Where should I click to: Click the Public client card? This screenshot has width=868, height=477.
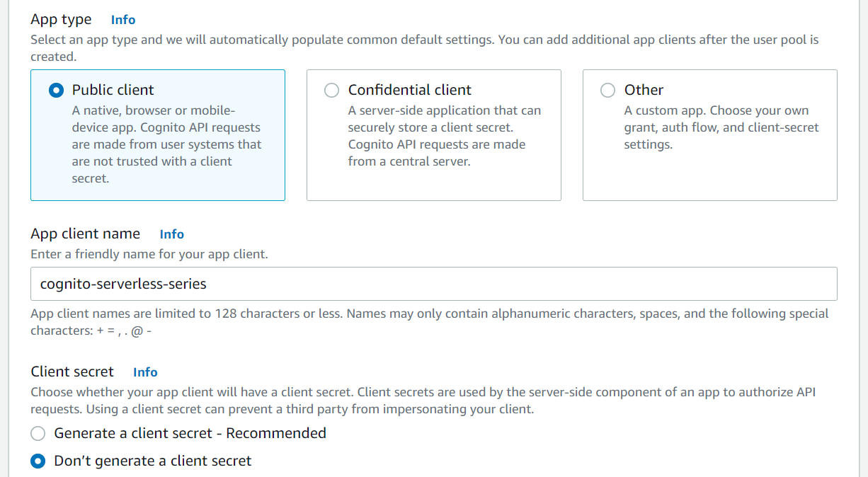[x=157, y=134]
